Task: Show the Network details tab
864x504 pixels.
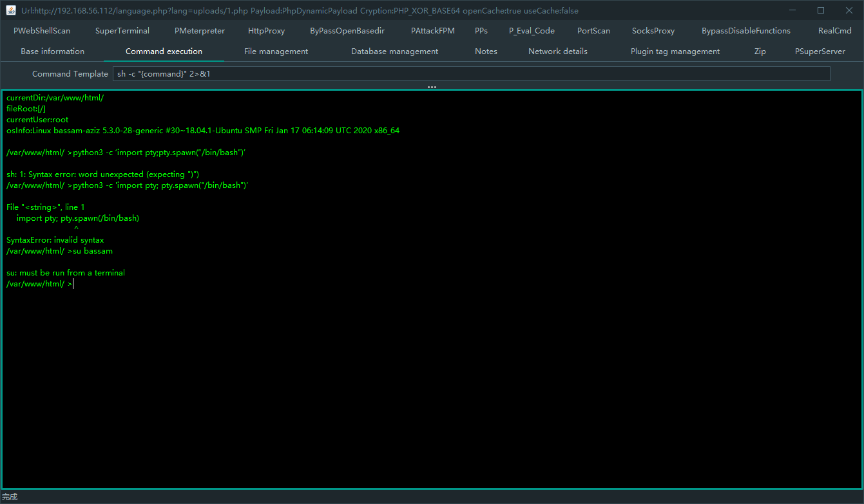Action: (558, 51)
